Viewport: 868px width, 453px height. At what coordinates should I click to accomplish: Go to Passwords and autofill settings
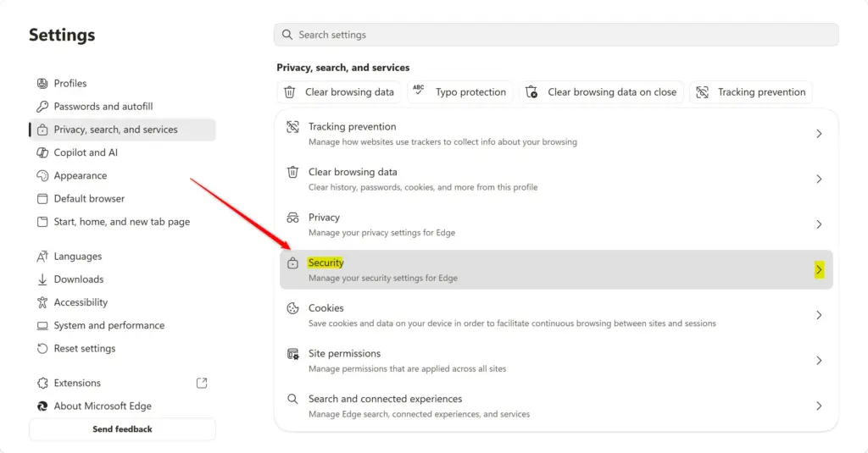[122, 106]
